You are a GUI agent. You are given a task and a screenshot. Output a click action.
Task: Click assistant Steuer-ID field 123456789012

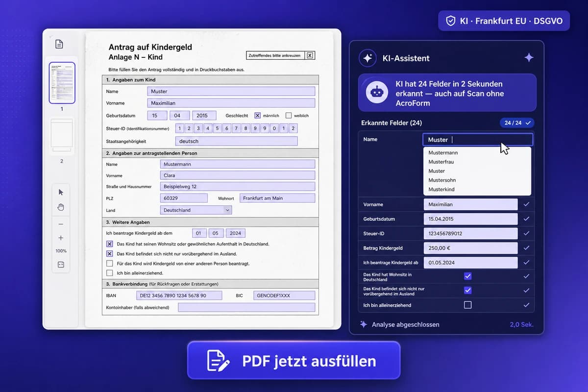(x=470, y=234)
